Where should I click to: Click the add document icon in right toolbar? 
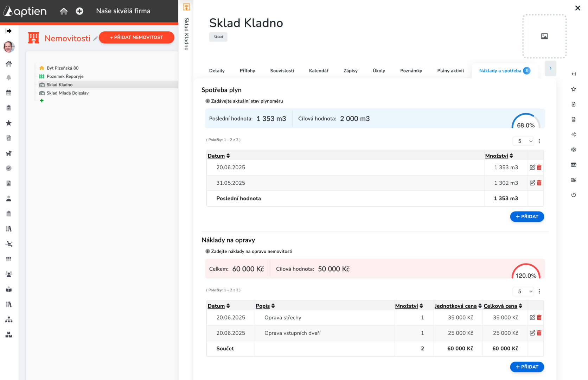pos(574,104)
